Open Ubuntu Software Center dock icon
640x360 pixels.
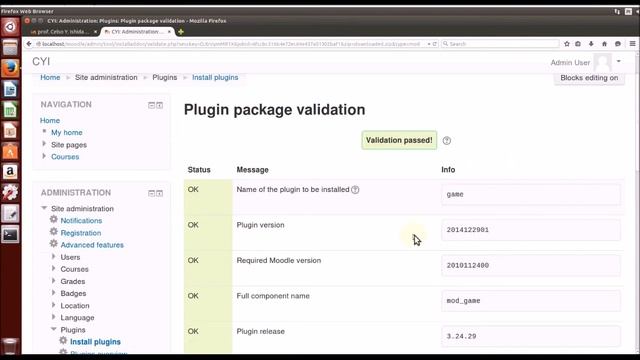pyautogui.click(x=10, y=152)
